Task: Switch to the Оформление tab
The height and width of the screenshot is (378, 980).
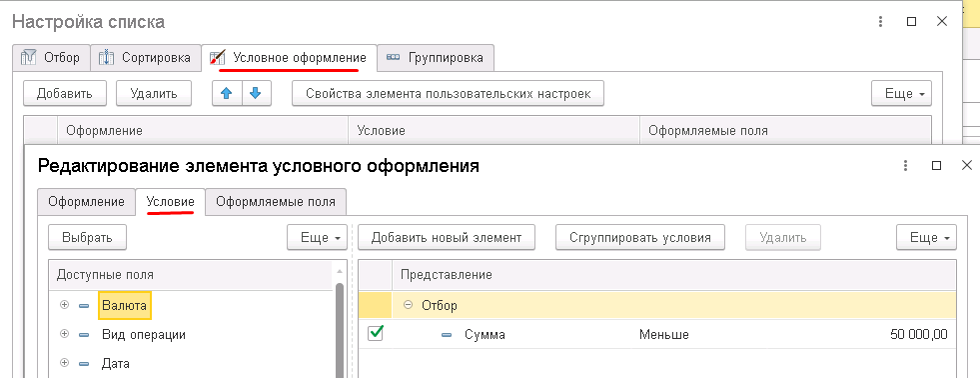Action: click(86, 202)
